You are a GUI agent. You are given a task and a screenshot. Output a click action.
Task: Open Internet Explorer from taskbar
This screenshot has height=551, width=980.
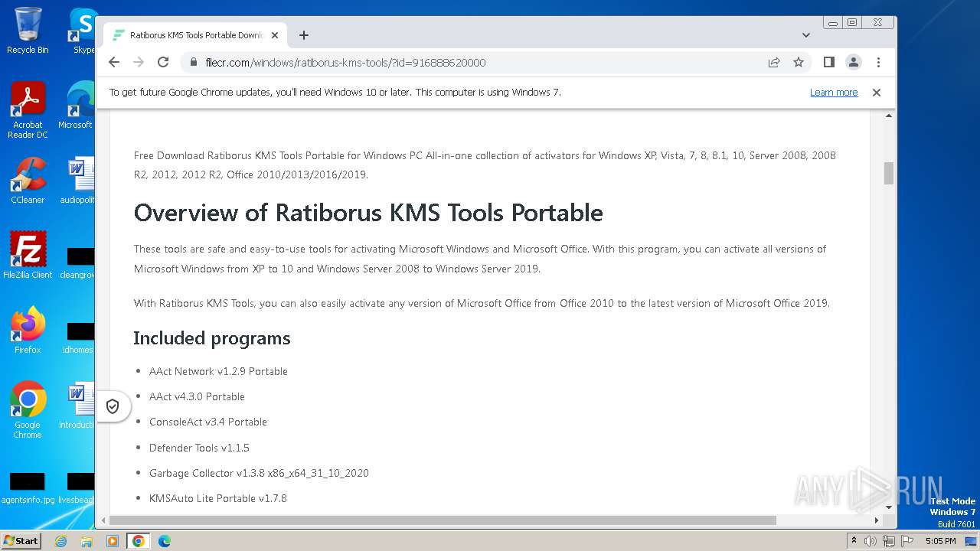(61, 541)
